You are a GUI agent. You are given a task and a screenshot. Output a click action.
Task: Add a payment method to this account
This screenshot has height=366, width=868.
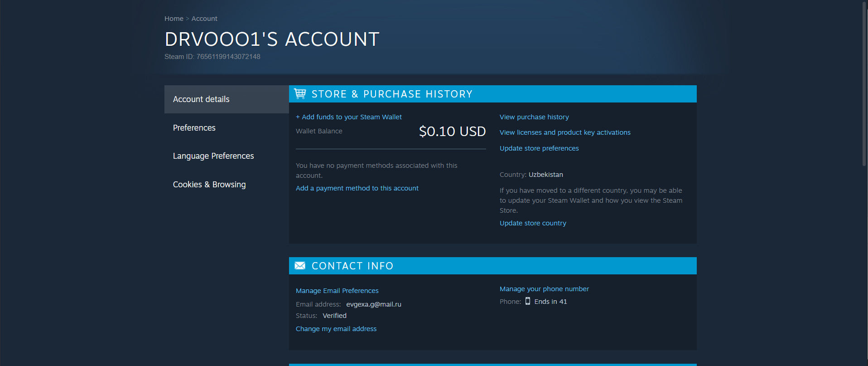[x=357, y=188]
